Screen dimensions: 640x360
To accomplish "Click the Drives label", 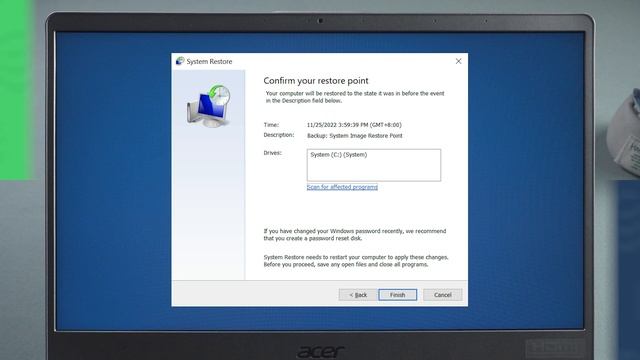I will (x=273, y=153).
